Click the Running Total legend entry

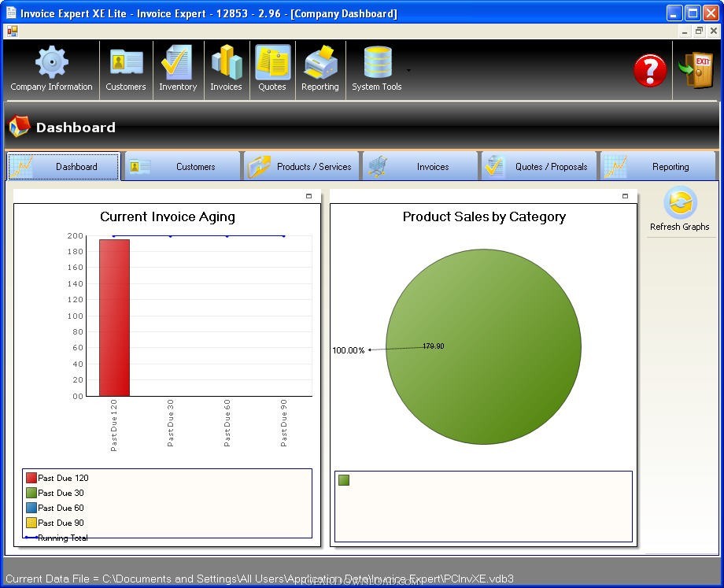[57, 538]
